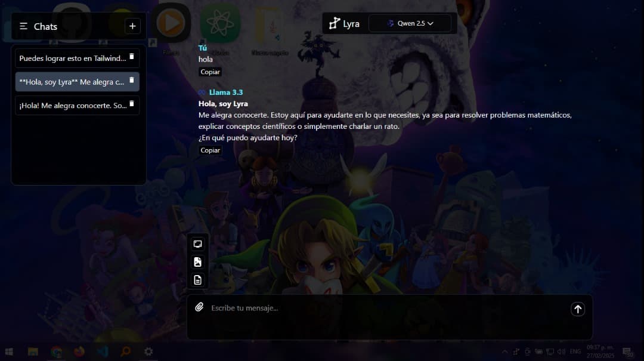Click the 'Tú' sender label
644x361 pixels.
click(x=203, y=48)
